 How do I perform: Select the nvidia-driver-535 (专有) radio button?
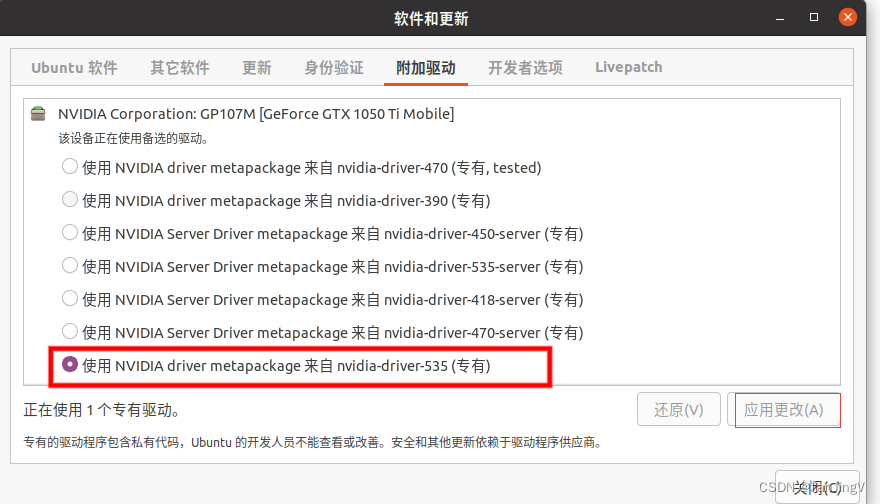(x=70, y=365)
